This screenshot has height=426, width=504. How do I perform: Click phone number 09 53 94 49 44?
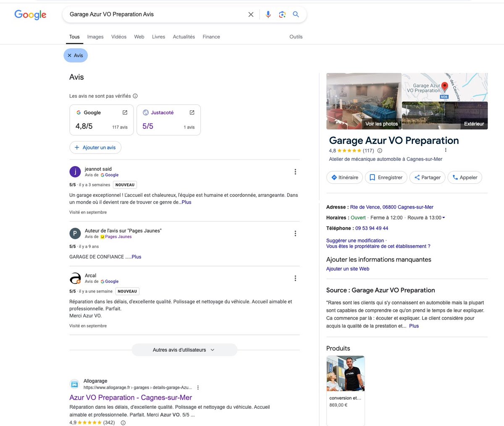[372, 228]
